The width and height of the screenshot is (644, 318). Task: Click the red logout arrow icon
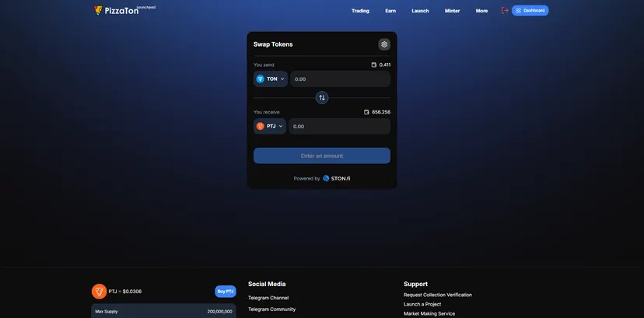tap(505, 11)
